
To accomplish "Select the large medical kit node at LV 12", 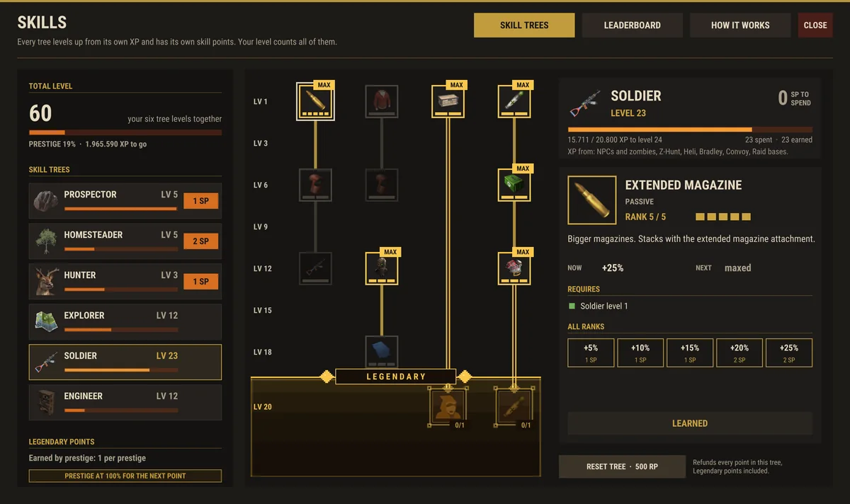I will point(515,268).
